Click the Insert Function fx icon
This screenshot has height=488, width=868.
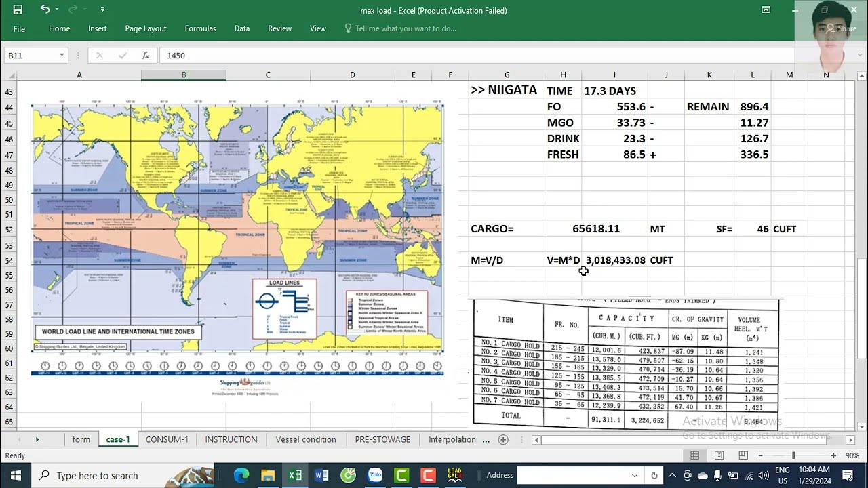pyautogui.click(x=145, y=56)
